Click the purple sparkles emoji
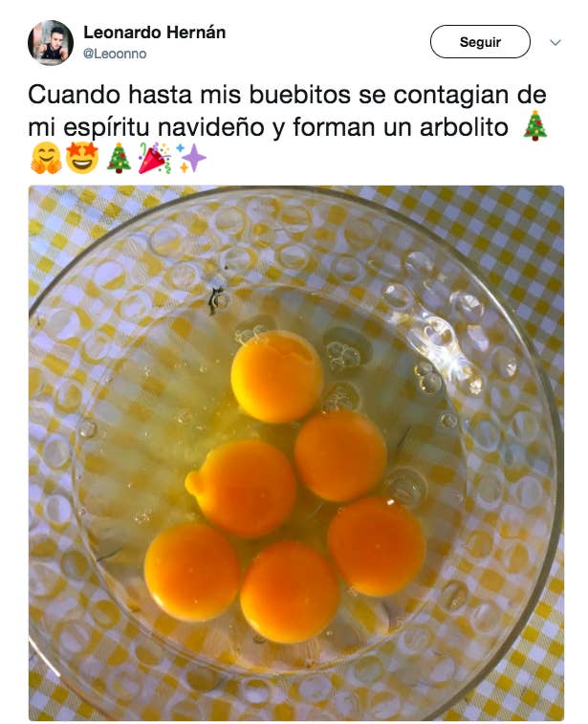 pyautogui.click(x=190, y=158)
